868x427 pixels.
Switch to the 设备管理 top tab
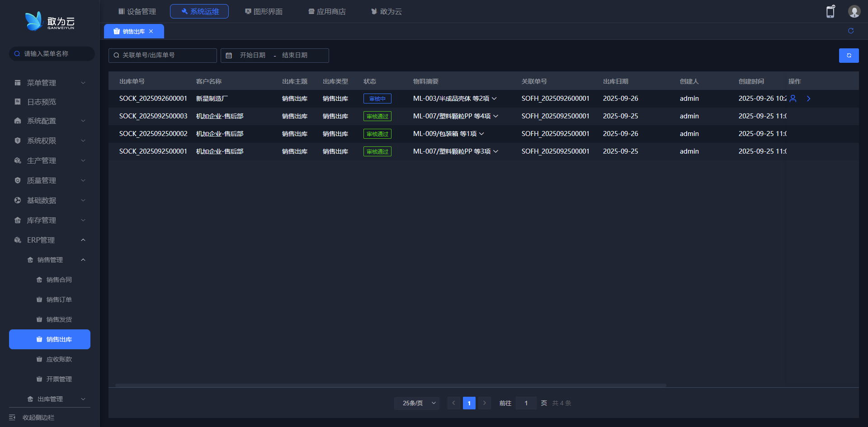pyautogui.click(x=137, y=11)
